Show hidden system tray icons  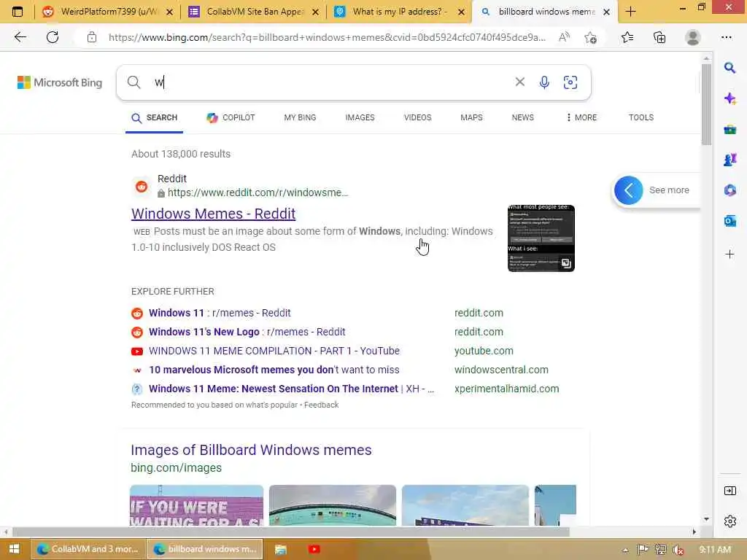click(x=625, y=550)
